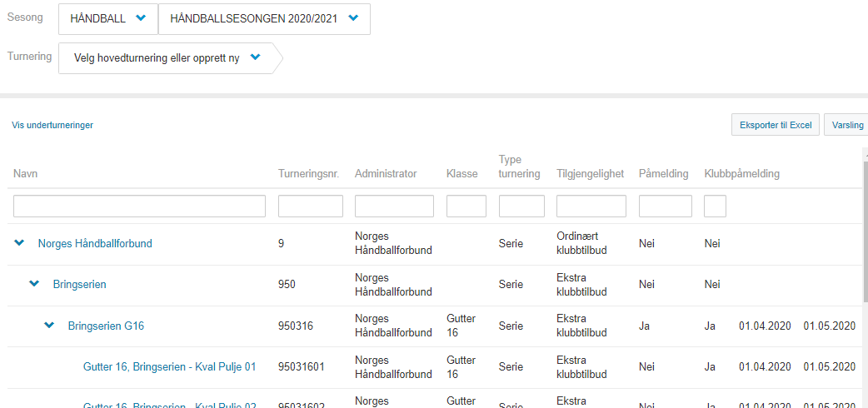The image size is (868, 408).
Task: Click the Eksporter til Excel button
Action: pos(776,125)
